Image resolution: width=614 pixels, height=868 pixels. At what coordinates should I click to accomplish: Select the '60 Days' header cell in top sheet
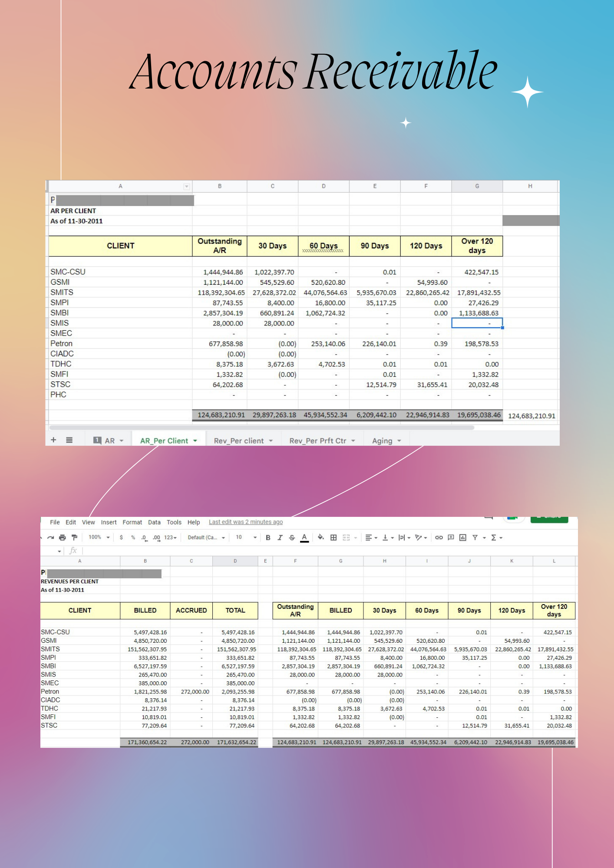(324, 246)
